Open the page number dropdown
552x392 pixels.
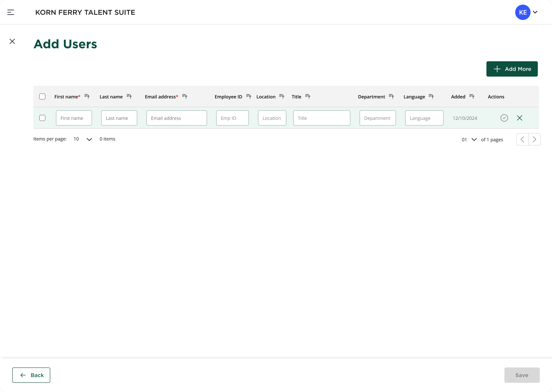point(474,140)
